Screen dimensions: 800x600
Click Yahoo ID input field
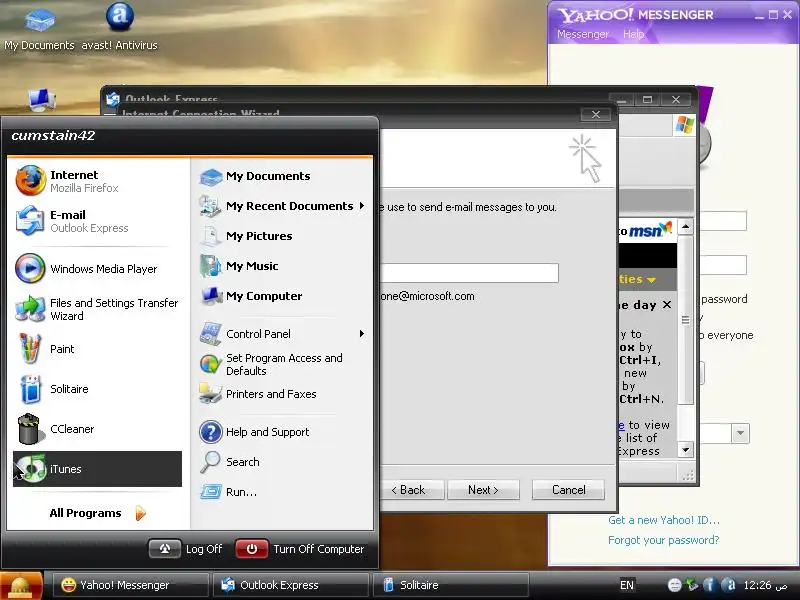(723, 221)
